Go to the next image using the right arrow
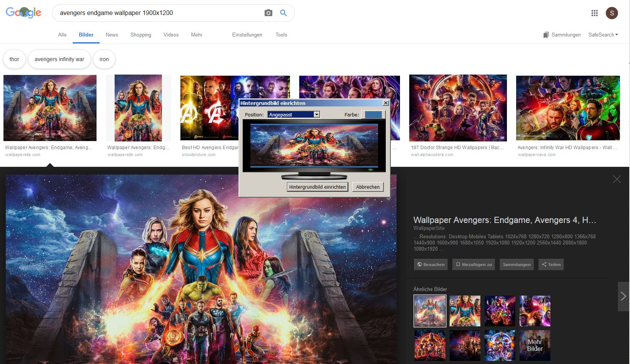630x364 pixels. 623,296
